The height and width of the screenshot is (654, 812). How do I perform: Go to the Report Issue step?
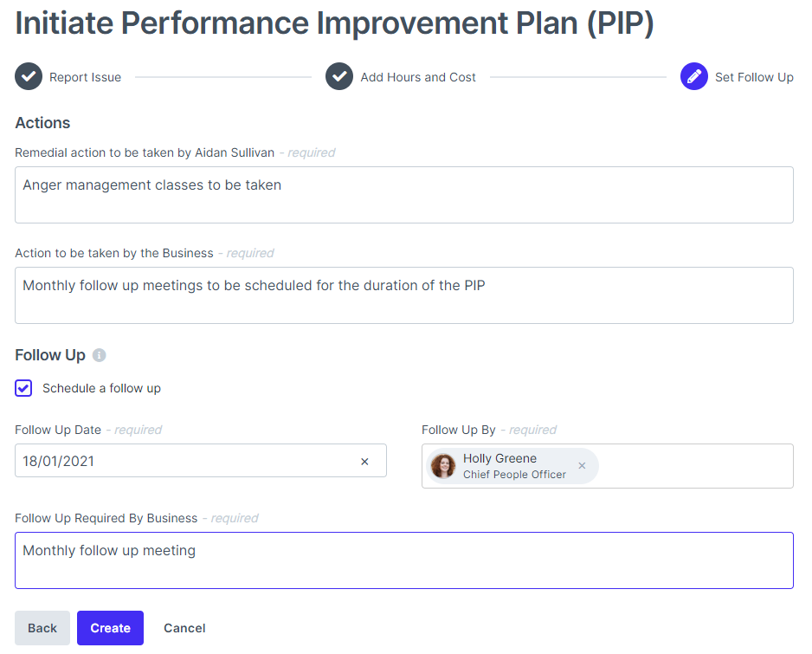[85, 77]
